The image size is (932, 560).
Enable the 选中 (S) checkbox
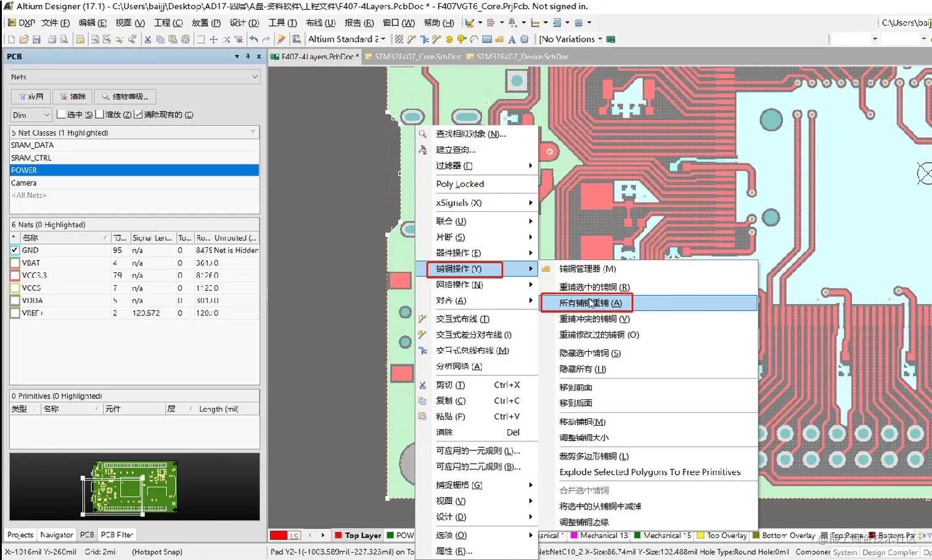pyautogui.click(x=61, y=115)
